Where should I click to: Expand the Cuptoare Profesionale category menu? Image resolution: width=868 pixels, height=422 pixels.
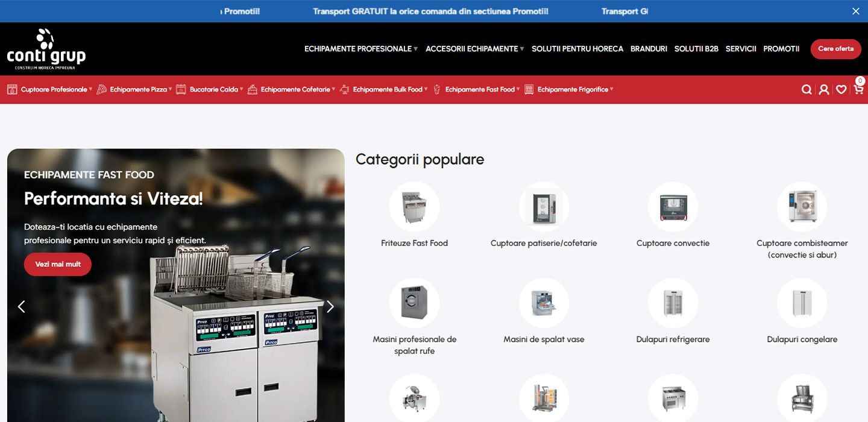(x=54, y=90)
